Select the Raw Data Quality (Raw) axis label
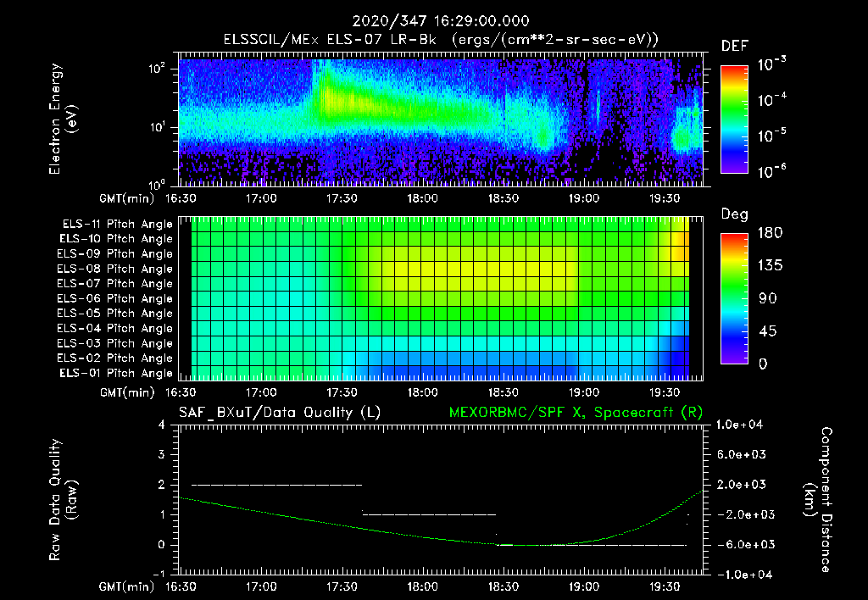This screenshot has height=600, width=868. pos(63,500)
